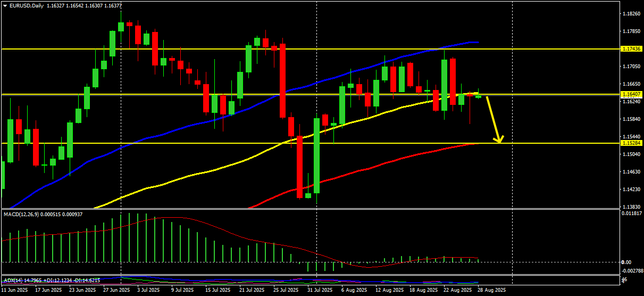The width and height of the screenshot is (644, 296).
Task: Click the 11 Jun 2025 date label
Action: tap(15, 290)
